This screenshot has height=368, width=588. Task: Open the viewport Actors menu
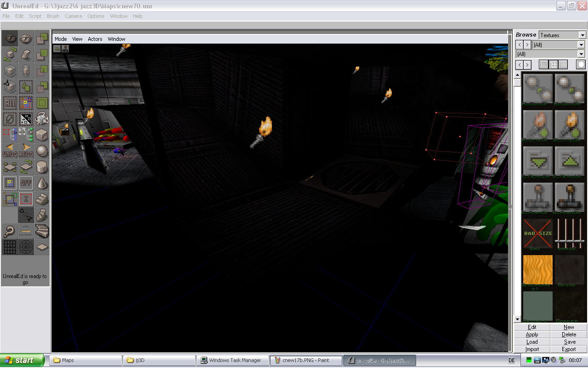(x=95, y=39)
